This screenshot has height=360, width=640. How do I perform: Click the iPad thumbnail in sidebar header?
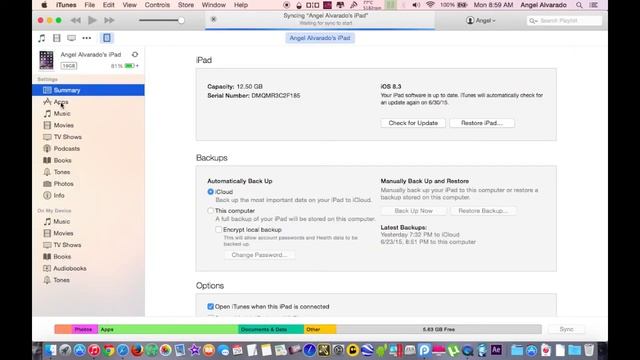(x=46, y=60)
